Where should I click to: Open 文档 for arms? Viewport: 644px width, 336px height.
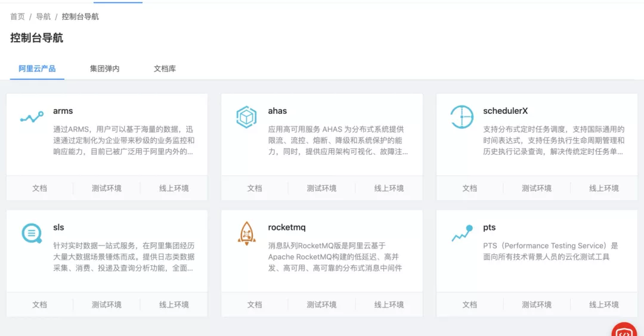coord(39,188)
